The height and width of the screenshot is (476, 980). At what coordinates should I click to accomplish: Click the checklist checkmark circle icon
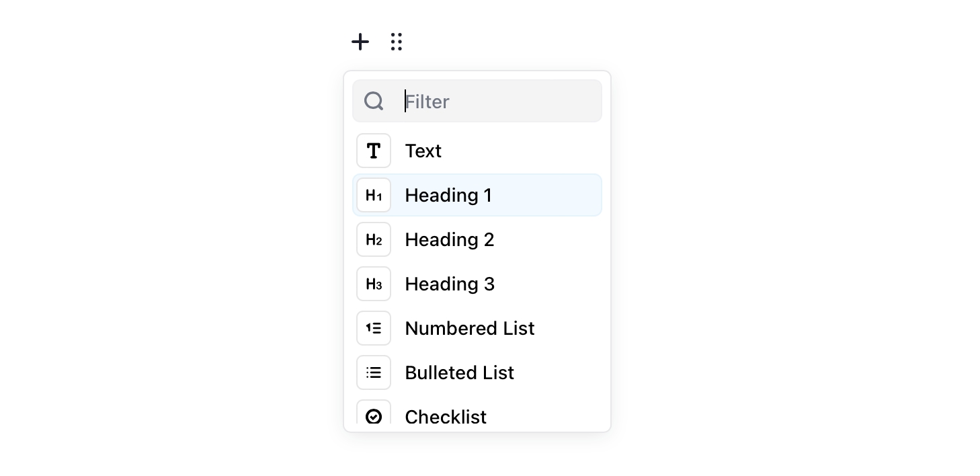tap(374, 416)
